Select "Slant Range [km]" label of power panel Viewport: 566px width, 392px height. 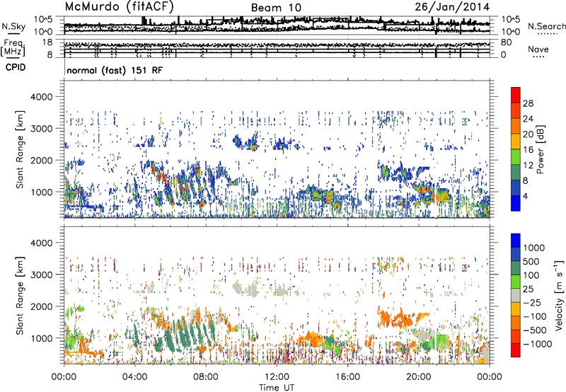pyautogui.click(x=20, y=149)
